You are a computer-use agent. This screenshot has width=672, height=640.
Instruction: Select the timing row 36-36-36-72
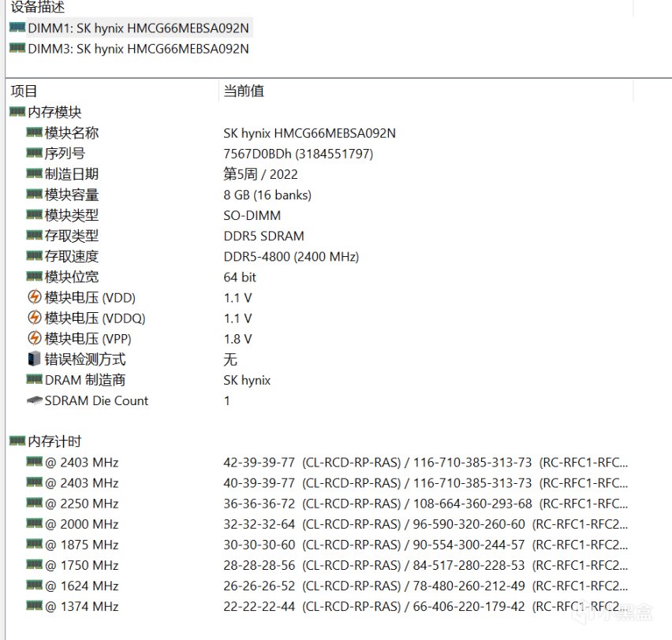[425, 504]
